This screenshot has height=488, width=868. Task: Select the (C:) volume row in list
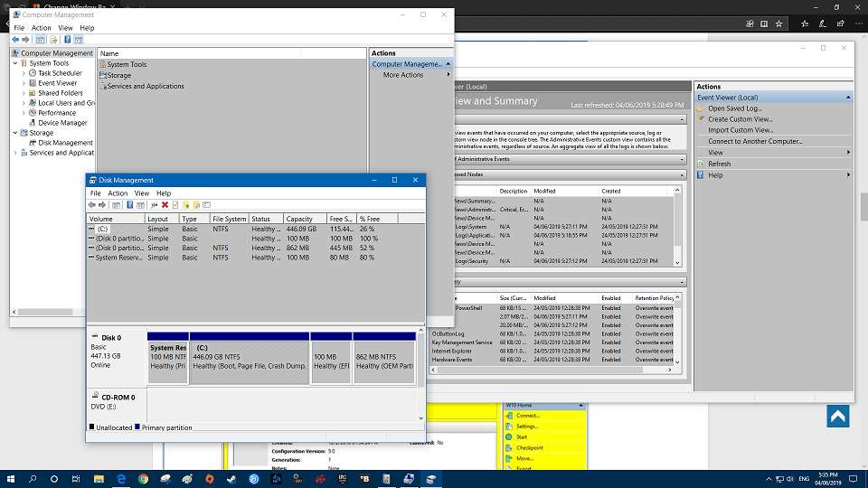pos(255,229)
